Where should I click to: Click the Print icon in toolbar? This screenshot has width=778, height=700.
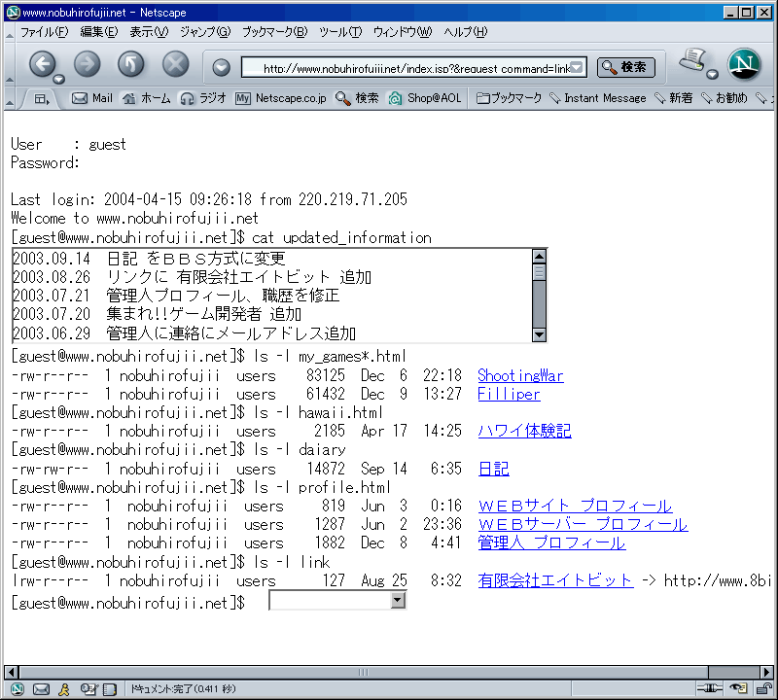coord(692,60)
